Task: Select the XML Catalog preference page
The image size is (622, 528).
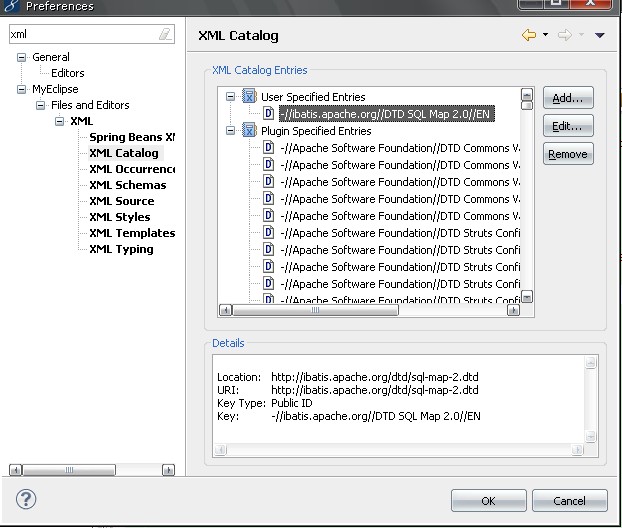Action: (124, 153)
